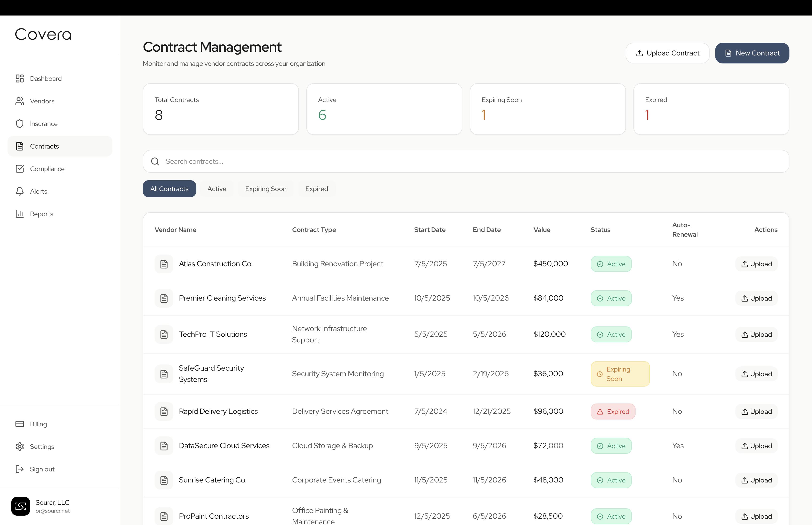Click the Cloud Storage & Backup contract type
The width and height of the screenshot is (812, 525).
click(332, 446)
